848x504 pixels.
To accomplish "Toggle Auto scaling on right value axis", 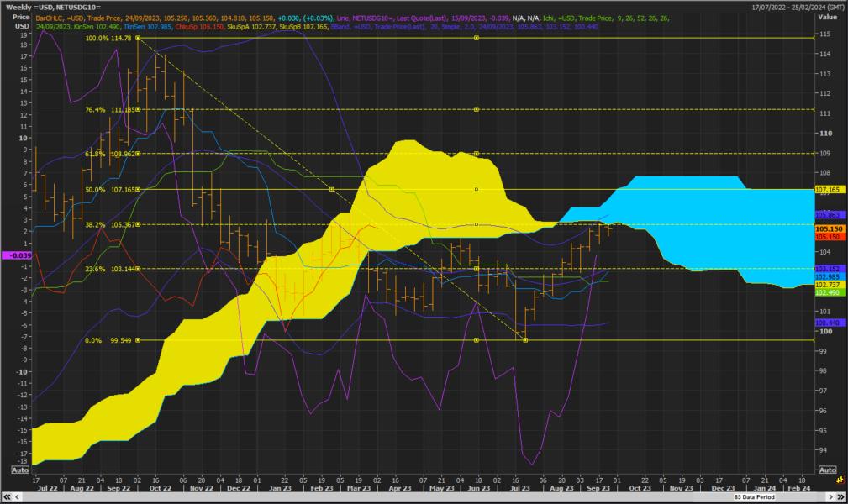I will (x=828, y=470).
